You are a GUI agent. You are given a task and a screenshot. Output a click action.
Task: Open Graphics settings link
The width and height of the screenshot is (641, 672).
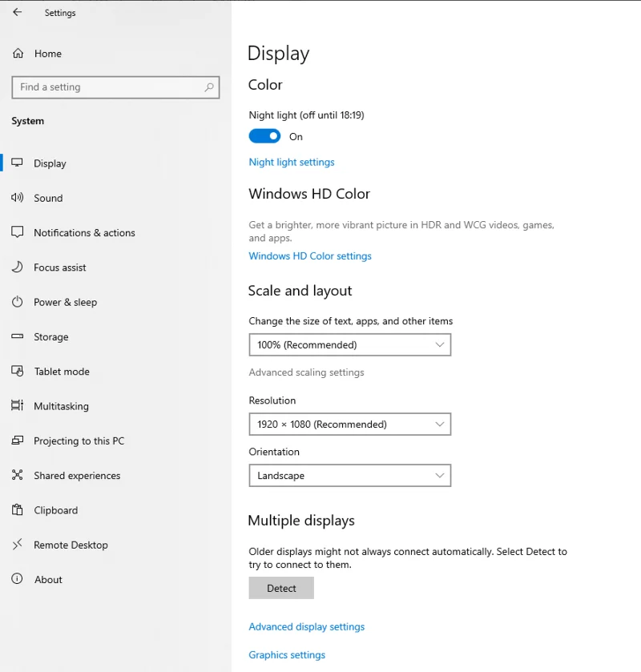tap(287, 655)
